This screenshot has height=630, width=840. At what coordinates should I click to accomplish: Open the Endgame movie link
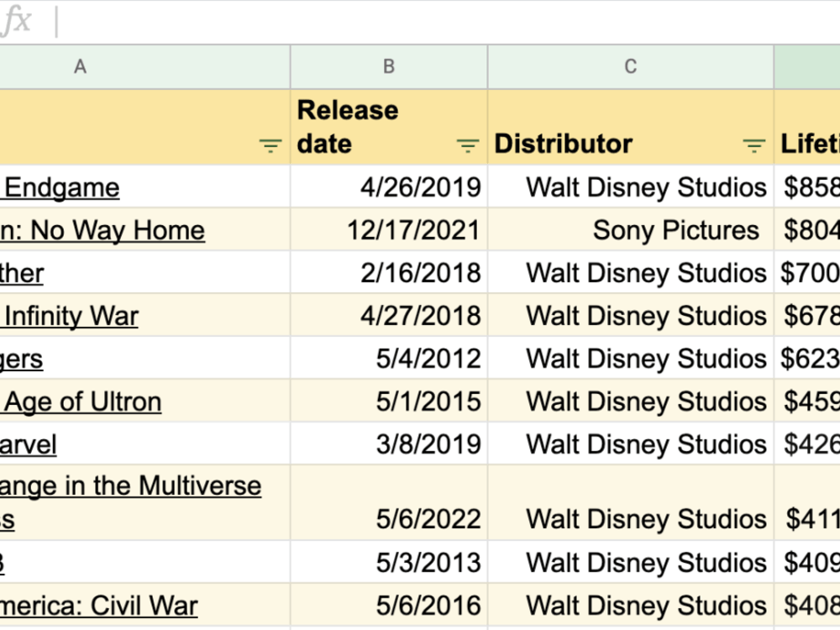click(x=60, y=187)
